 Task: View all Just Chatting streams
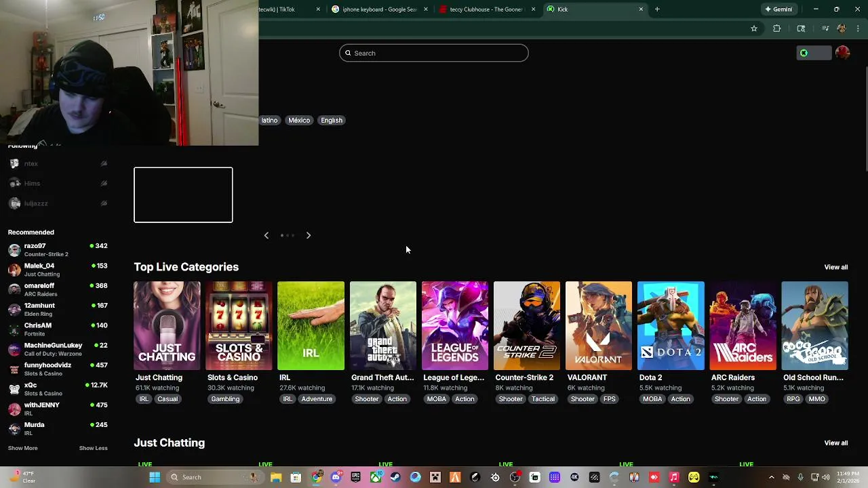pyautogui.click(x=835, y=443)
